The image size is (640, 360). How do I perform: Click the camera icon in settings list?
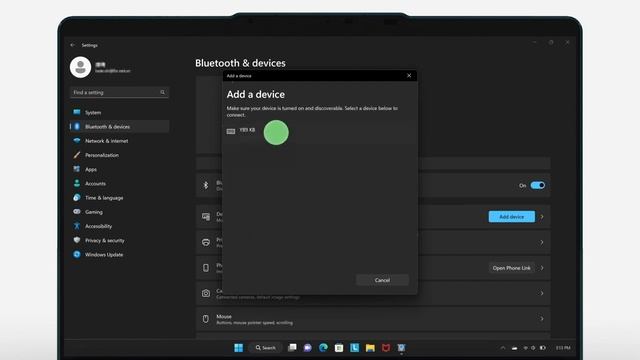pos(206,293)
